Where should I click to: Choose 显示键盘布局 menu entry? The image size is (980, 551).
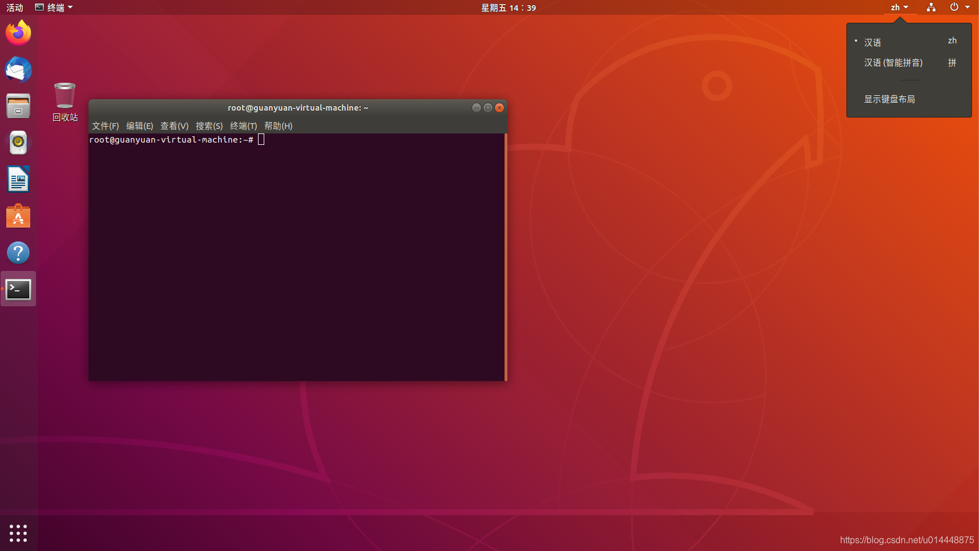pos(909,99)
